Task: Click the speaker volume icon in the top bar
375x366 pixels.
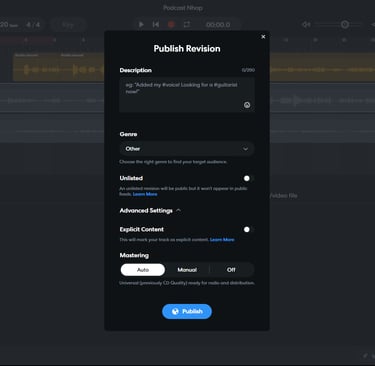Action: tap(306, 24)
